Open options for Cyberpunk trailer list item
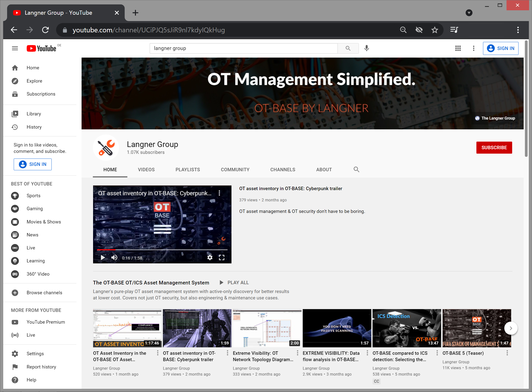 [x=227, y=353]
